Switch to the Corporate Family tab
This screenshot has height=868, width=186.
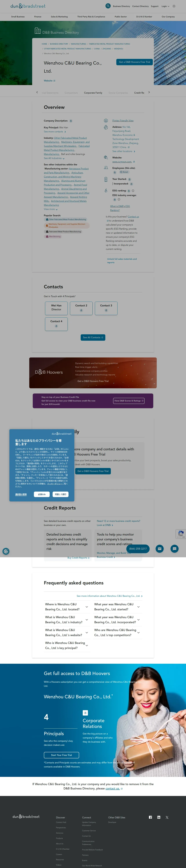coord(93,93)
